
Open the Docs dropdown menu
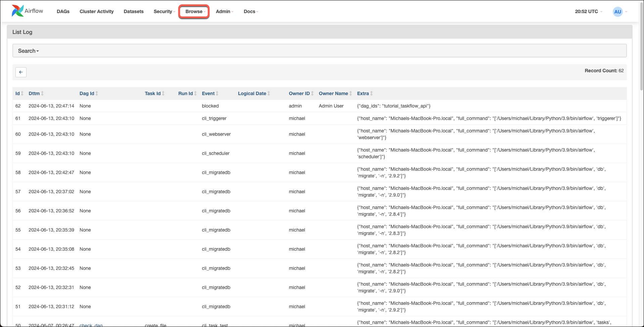click(x=250, y=11)
